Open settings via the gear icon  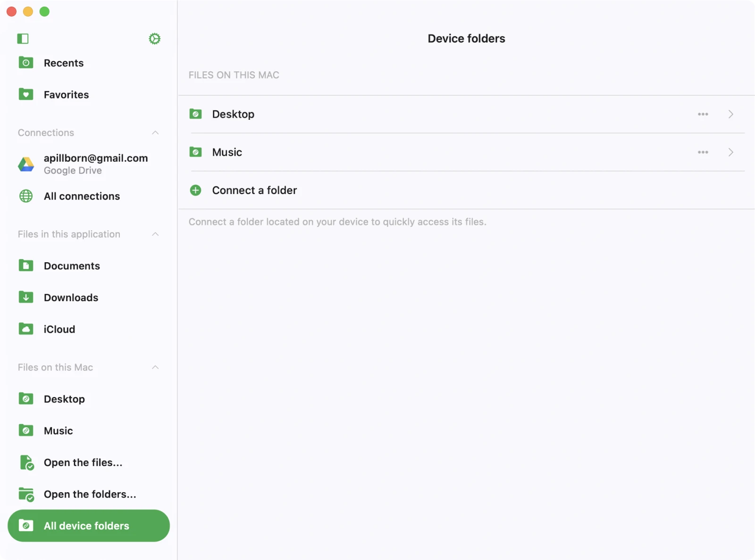tap(154, 39)
